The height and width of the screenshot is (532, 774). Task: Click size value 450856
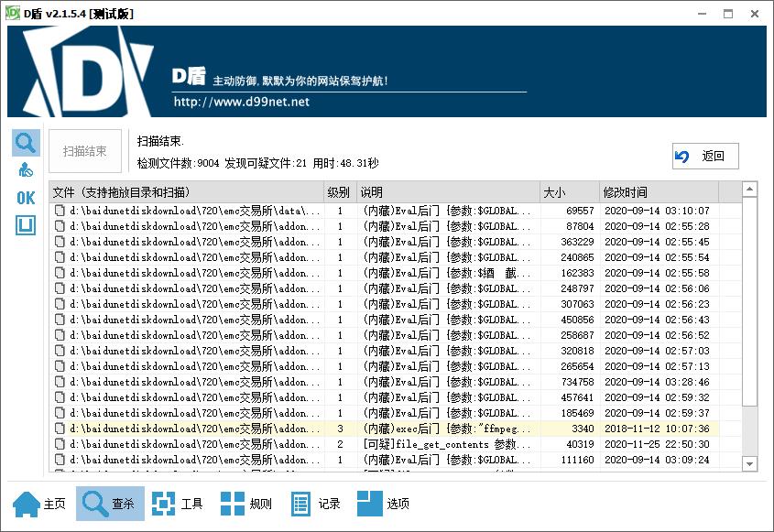pos(577,320)
